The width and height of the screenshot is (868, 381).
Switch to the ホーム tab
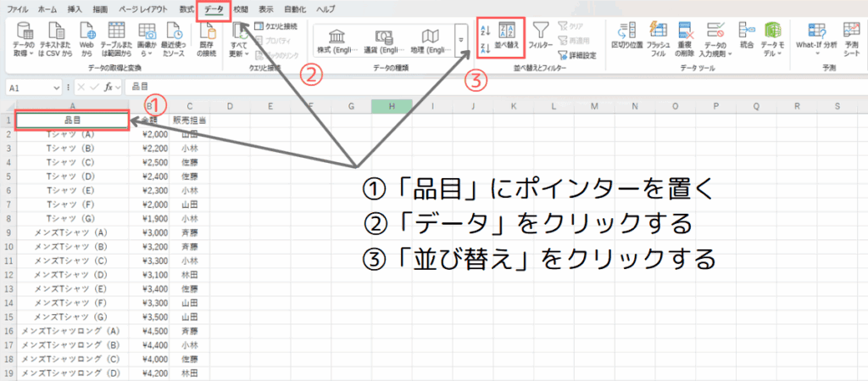[x=48, y=8]
